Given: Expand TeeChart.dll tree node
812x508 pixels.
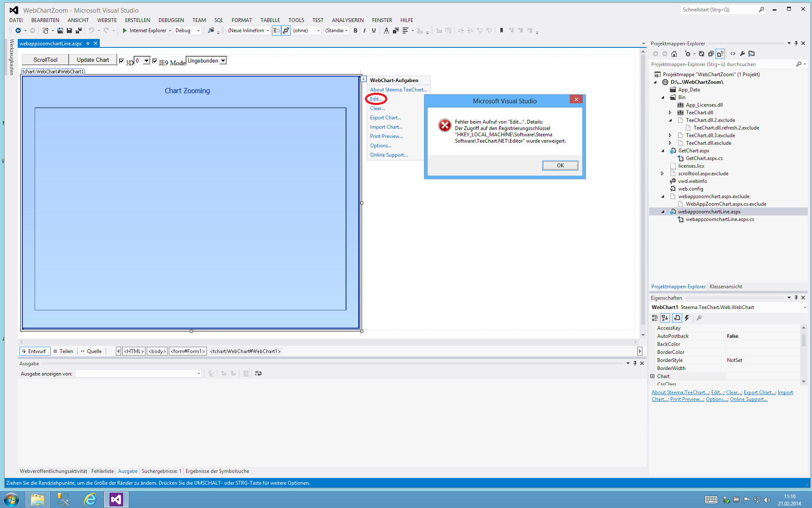Looking at the screenshot, I should (x=670, y=113).
